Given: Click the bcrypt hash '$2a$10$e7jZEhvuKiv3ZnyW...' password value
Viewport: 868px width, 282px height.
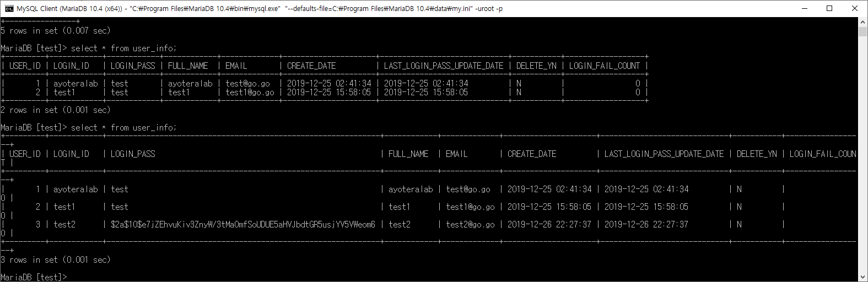Looking at the screenshot, I should click(243, 225).
